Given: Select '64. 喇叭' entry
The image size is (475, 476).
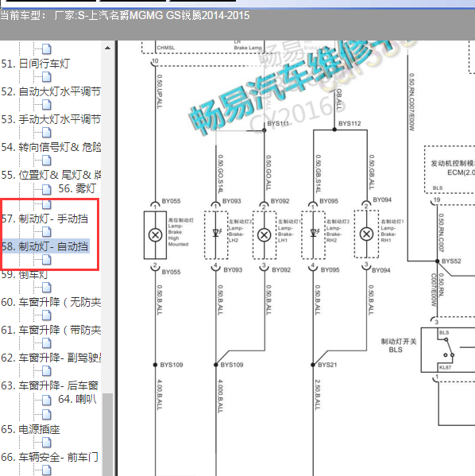Looking at the screenshot, I should pyautogui.click(x=77, y=399).
